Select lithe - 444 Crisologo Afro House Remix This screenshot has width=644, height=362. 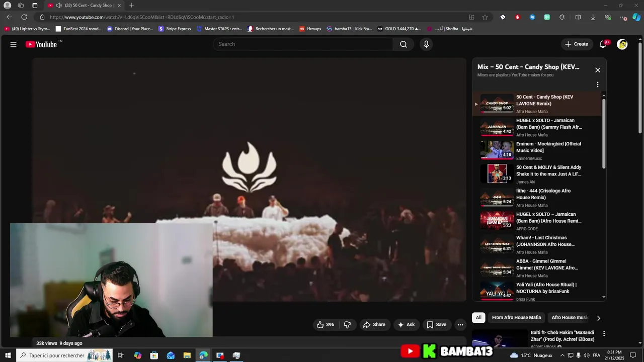[x=537, y=198]
